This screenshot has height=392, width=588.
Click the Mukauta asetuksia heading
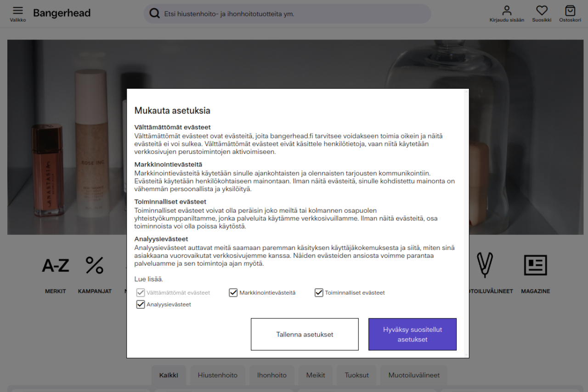point(172,110)
